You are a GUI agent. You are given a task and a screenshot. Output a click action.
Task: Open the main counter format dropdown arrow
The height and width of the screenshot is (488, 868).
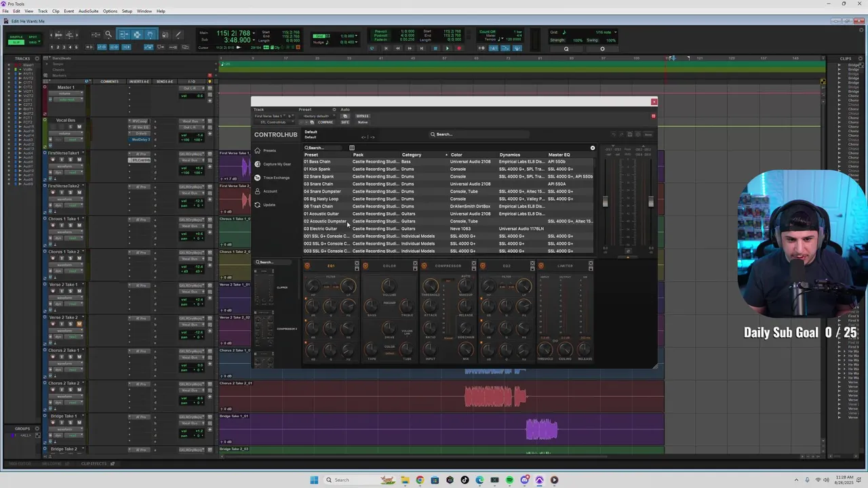coord(254,33)
